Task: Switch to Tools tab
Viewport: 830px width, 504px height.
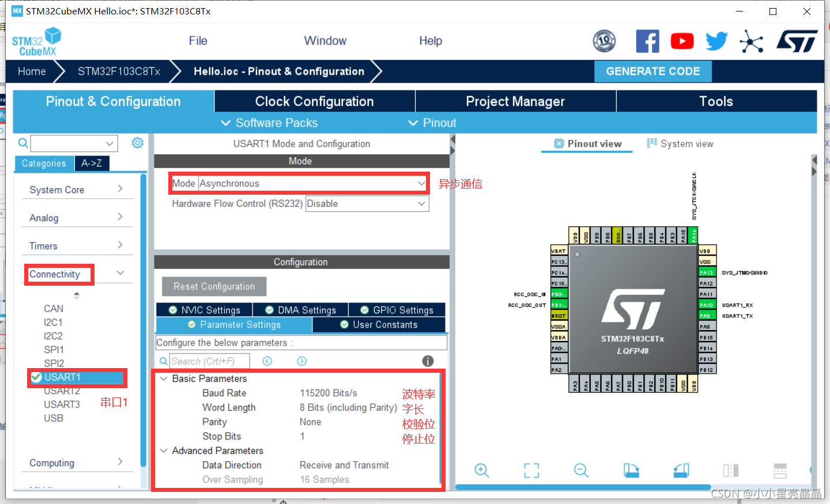Action: point(716,101)
